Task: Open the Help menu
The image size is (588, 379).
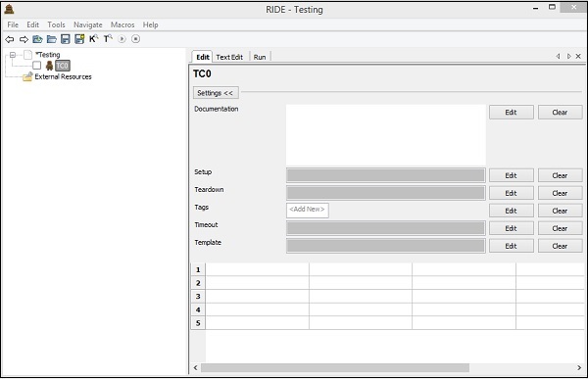Action: point(150,24)
